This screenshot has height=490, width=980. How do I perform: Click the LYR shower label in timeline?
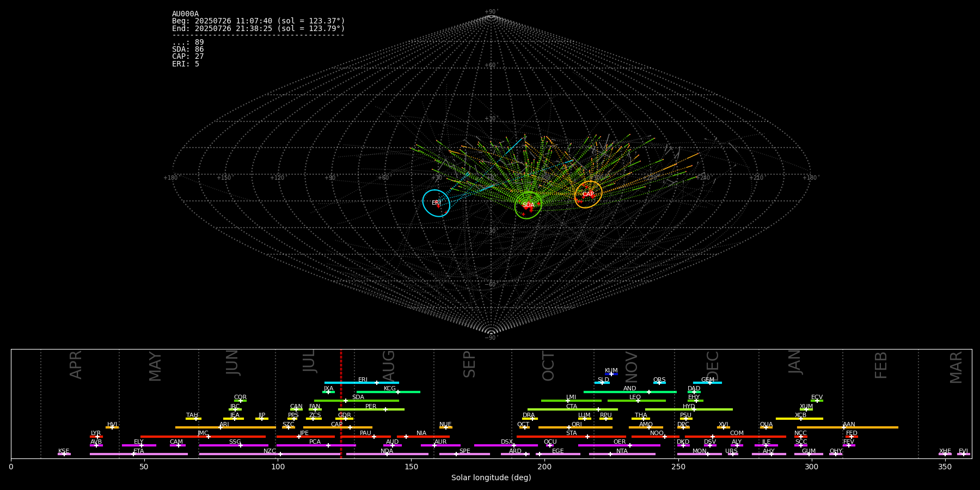click(x=96, y=433)
